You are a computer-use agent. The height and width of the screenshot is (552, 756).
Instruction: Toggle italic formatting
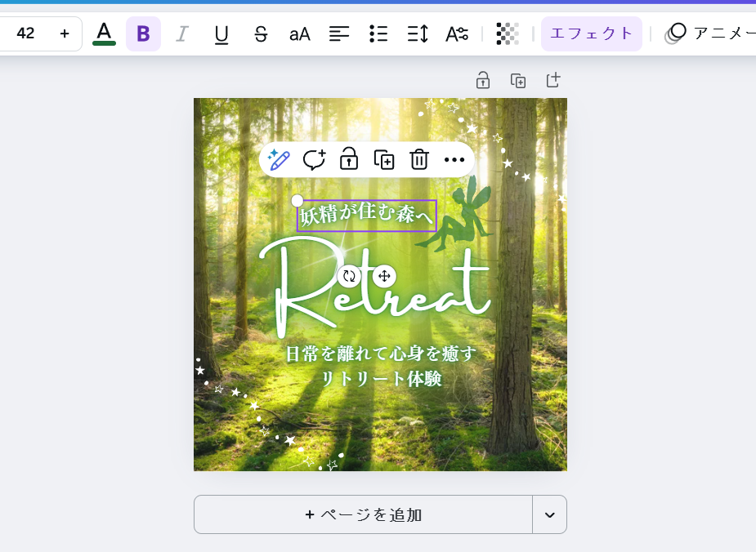point(182,33)
